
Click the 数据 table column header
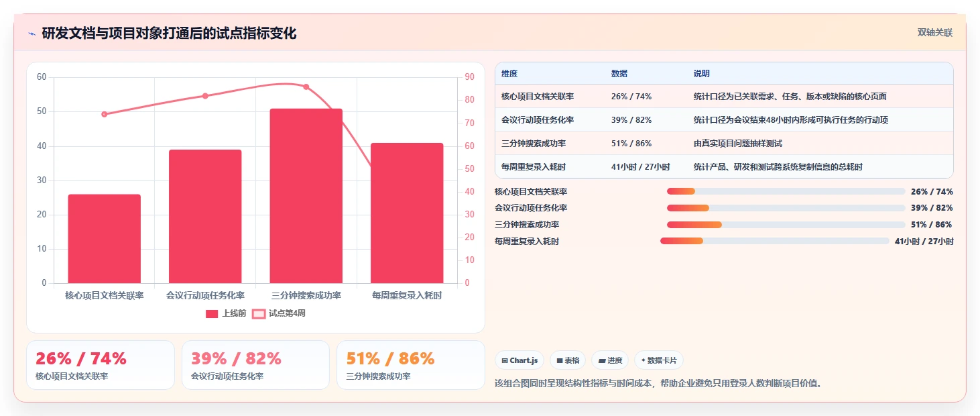pyautogui.click(x=619, y=74)
